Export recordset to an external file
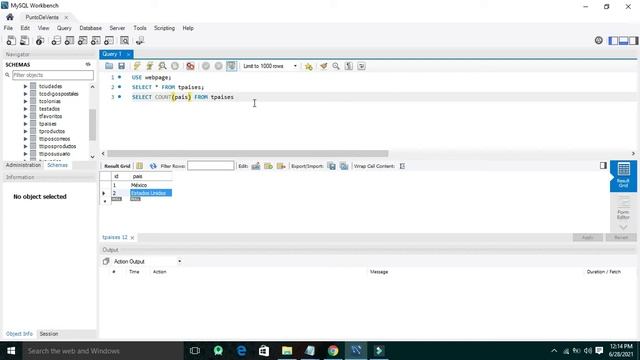 click(x=331, y=166)
